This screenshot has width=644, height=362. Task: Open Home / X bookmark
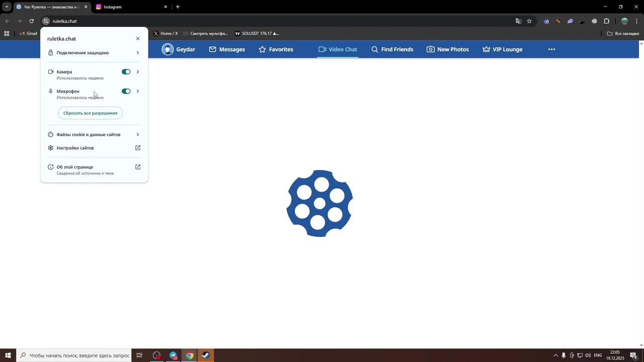pyautogui.click(x=166, y=34)
